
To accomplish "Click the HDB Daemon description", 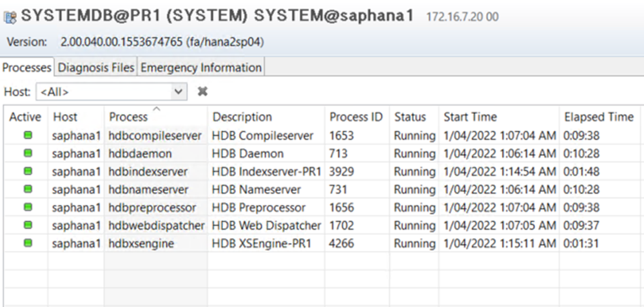I will [x=248, y=153].
